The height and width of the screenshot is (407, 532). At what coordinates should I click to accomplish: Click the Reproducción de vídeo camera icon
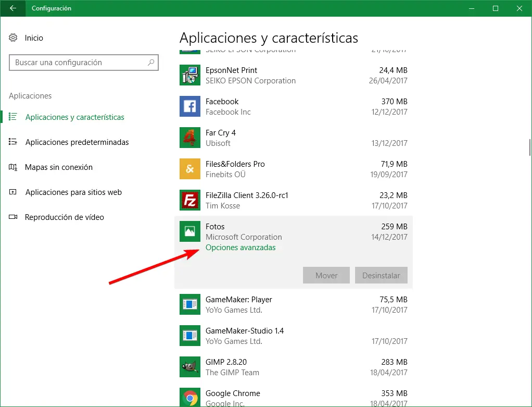13,217
